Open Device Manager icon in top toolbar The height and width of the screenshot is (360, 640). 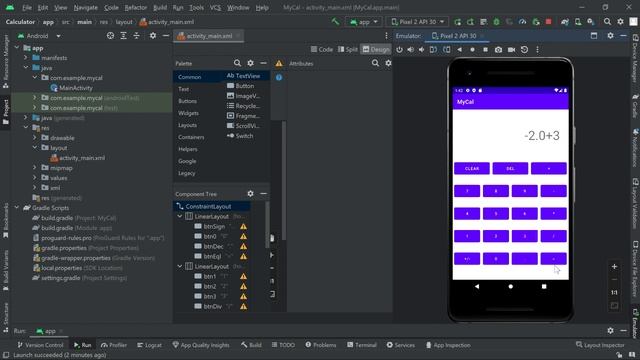(x=578, y=22)
